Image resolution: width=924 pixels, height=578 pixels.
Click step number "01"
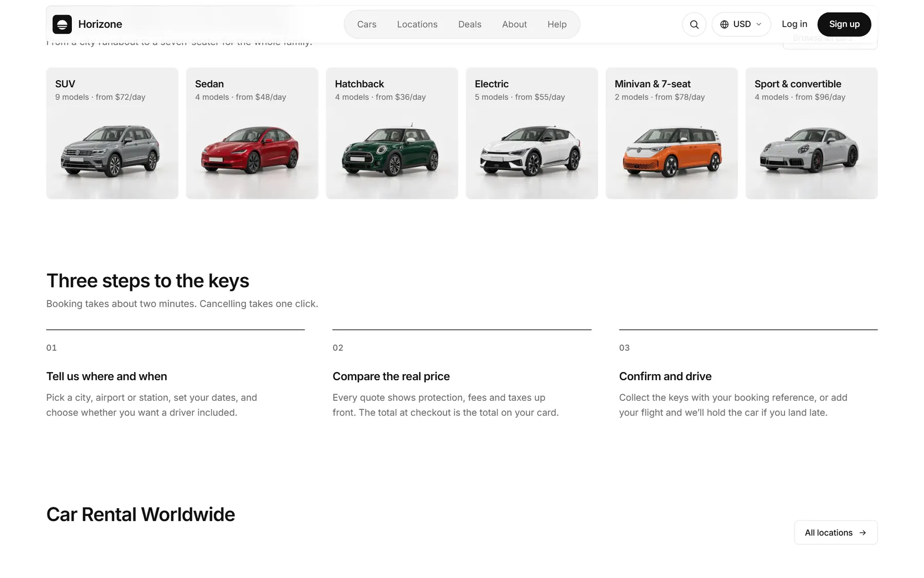coord(51,348)
